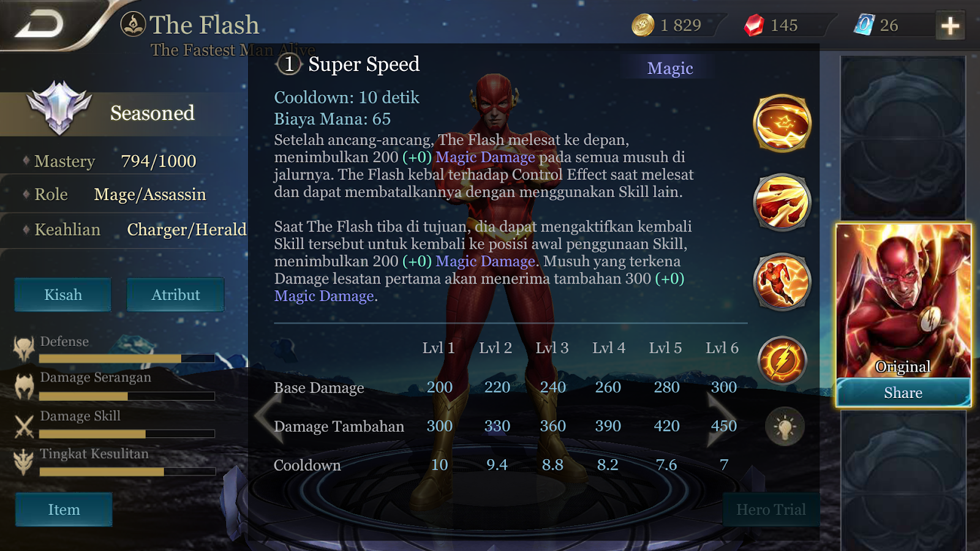The width and height of the screenshot is (980, 551).
Task: Tap the back arrow icon
Action: pyautogui.click(x=39, y=24)
